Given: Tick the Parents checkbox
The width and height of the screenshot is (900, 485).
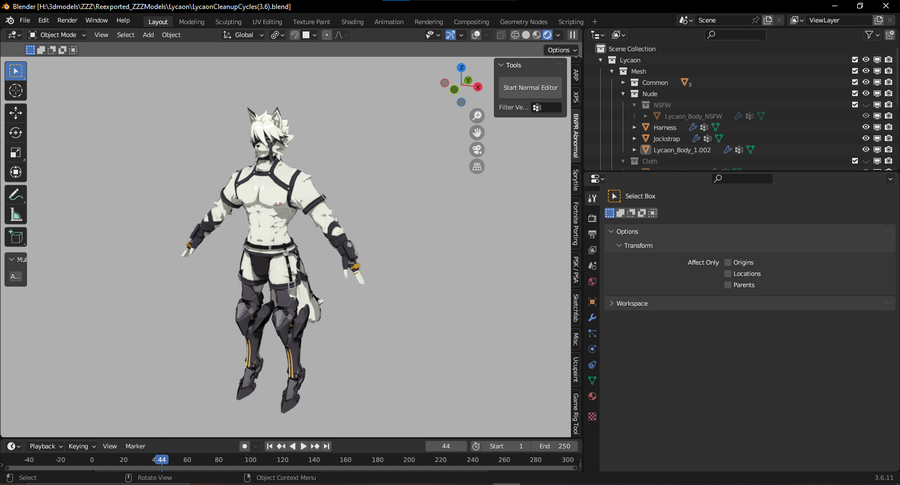Looking at the screenshot, I should 728,285.
